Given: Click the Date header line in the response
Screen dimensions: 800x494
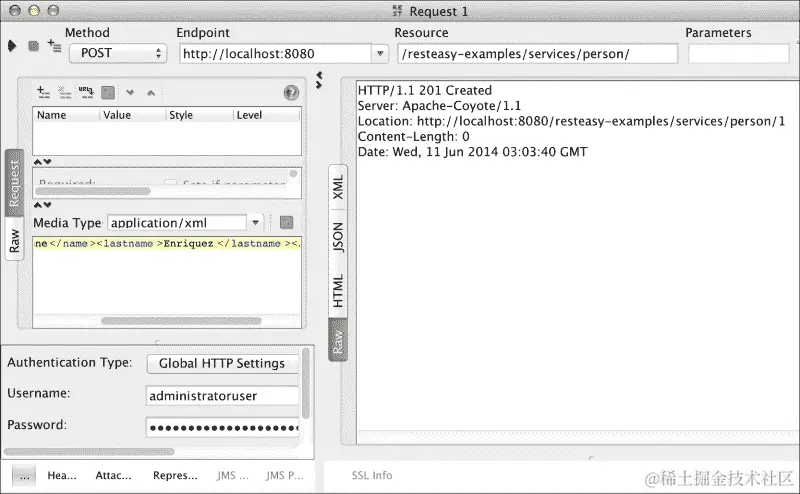Looking at the screenshot, I should [472, 152].
